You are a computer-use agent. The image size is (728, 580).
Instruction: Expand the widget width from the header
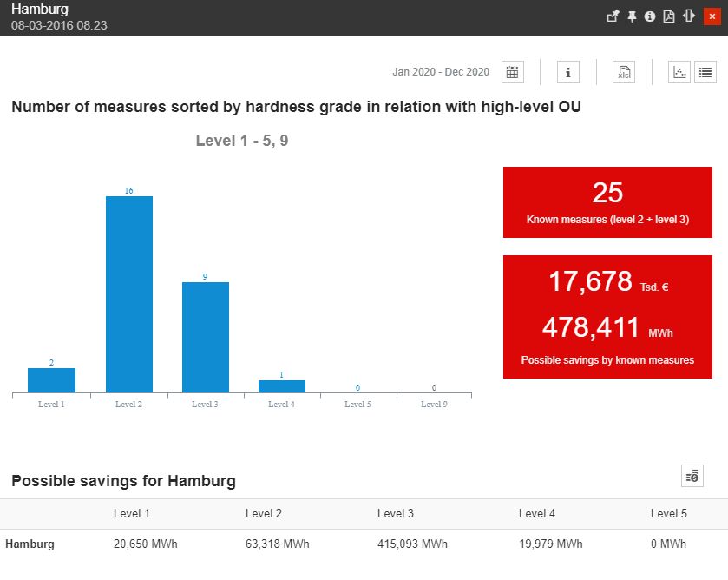pyautogui.click(x=689, y=16)
